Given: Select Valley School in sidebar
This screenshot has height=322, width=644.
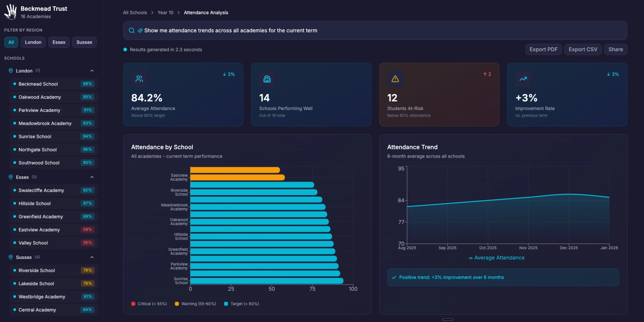Looking at the screenshot, I should point(54,243).
